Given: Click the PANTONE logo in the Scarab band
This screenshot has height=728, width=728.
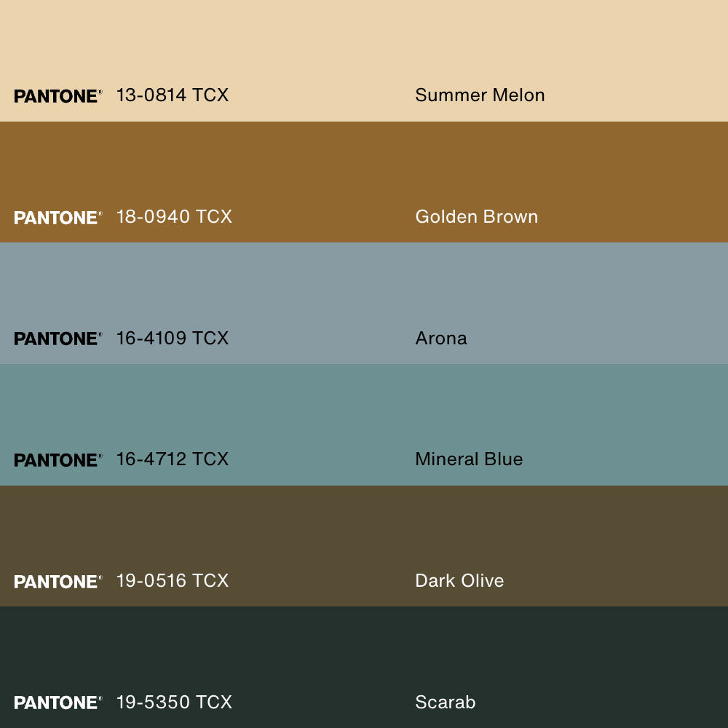Looking at the screenshot, I should click(58, 703).
